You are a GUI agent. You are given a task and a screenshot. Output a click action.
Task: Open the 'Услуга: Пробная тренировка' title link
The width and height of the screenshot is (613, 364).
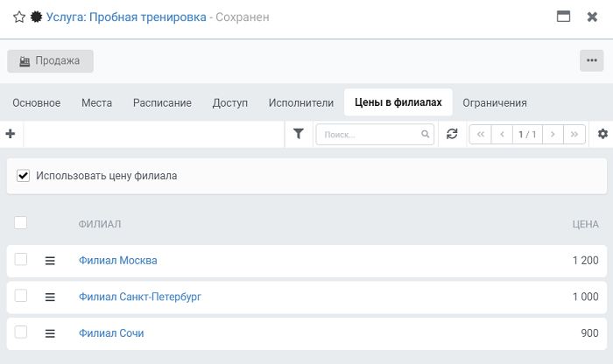tap(126, 17)
